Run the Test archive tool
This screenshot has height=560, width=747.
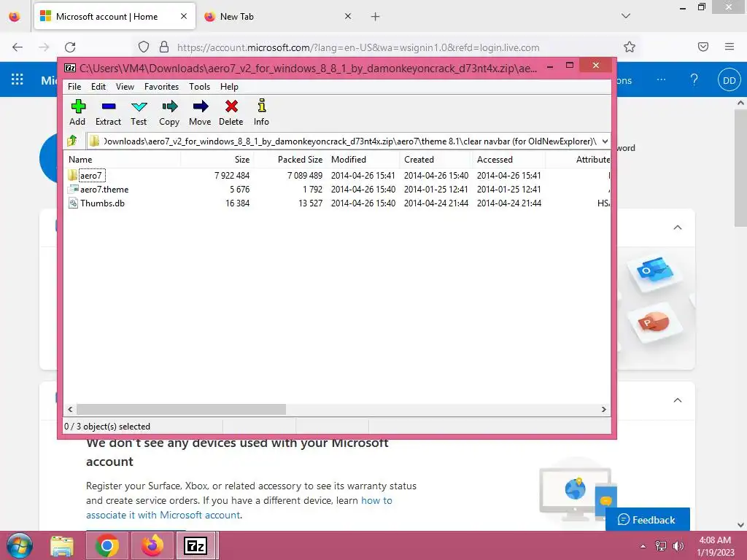click(x=139, y=112)
